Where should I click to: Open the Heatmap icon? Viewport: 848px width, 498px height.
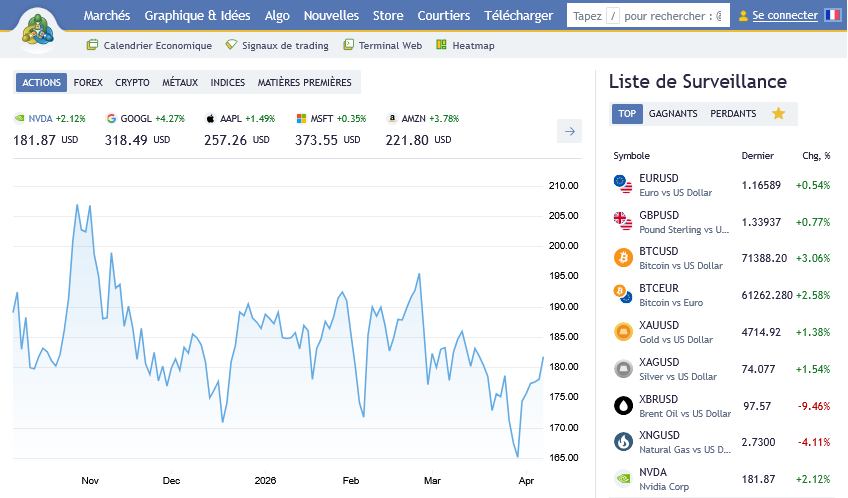pyautogui.click(x=441, y=45)
